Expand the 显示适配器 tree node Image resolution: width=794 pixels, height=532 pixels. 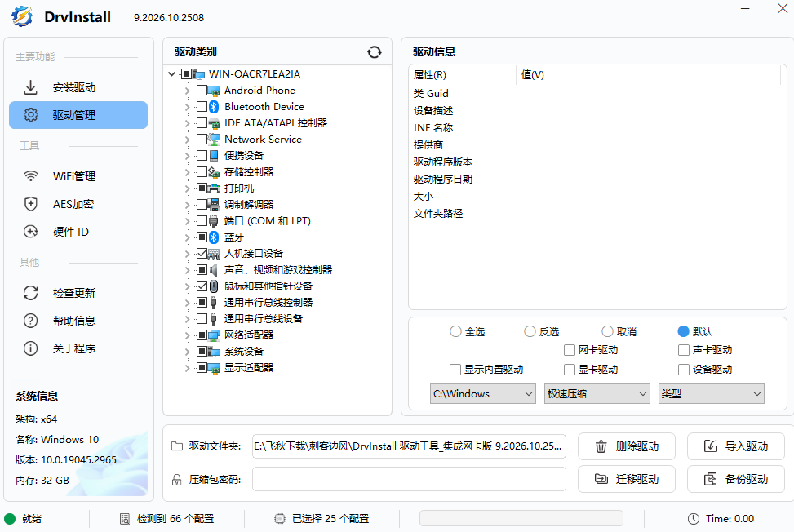(187, 368)
